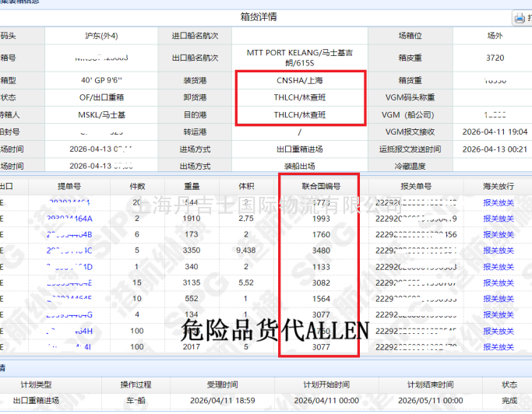Click 报关放关 link in the UN 1760 row

tap(499, 234)
